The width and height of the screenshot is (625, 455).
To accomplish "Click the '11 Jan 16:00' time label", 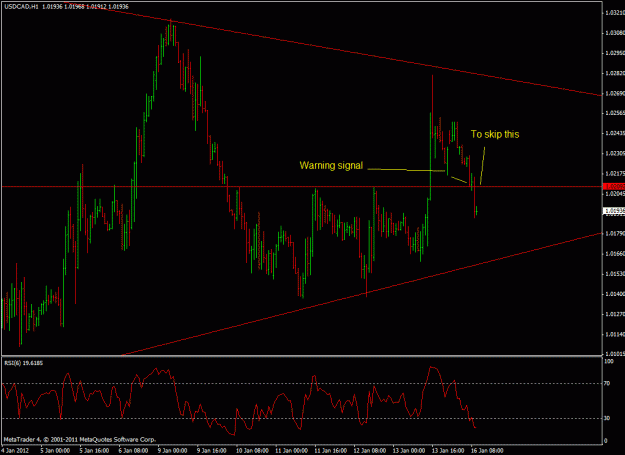I will (x=330, y=451).
